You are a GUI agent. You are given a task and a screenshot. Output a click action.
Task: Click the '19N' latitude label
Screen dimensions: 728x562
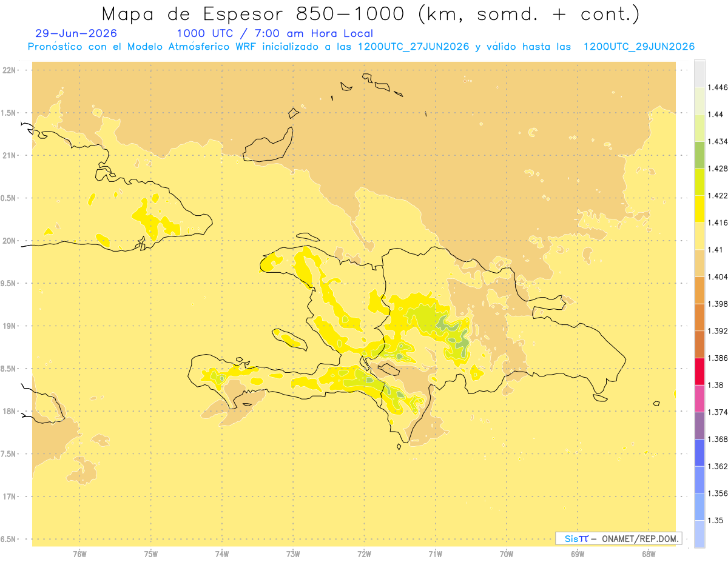[9, 326]
